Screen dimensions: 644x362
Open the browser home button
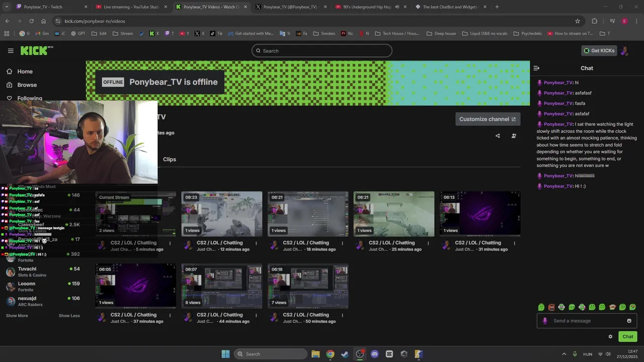[x=44, y=21]
